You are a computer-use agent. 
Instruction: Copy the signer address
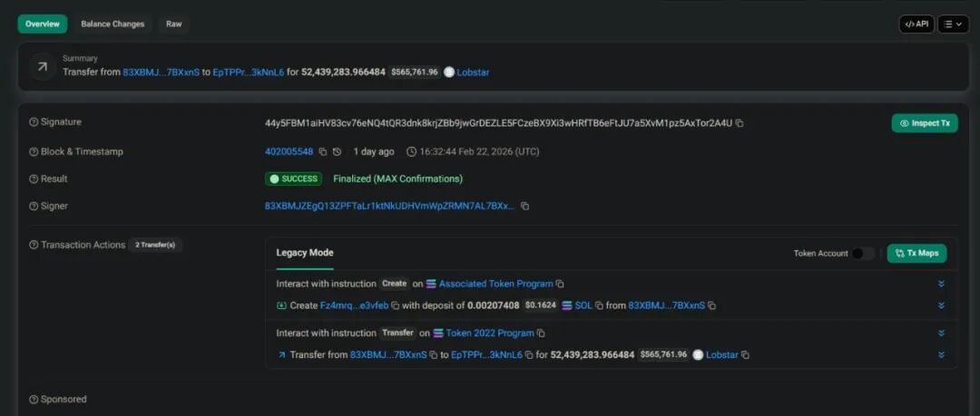(x=525, y=206)
